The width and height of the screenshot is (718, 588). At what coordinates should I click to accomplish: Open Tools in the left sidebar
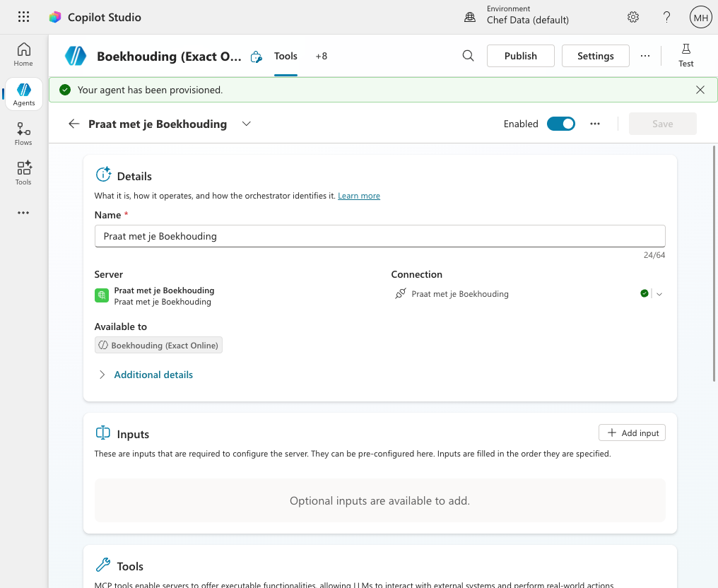23,173
